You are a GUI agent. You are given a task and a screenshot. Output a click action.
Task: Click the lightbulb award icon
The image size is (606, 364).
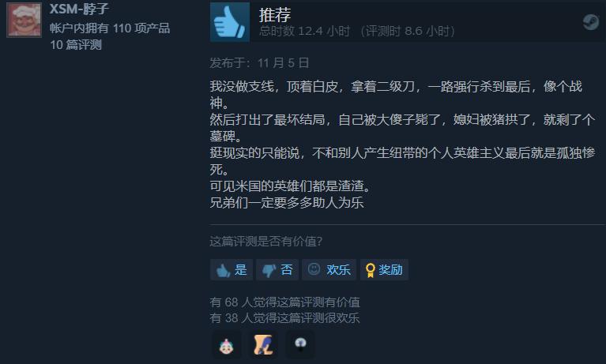pos(300,343)
